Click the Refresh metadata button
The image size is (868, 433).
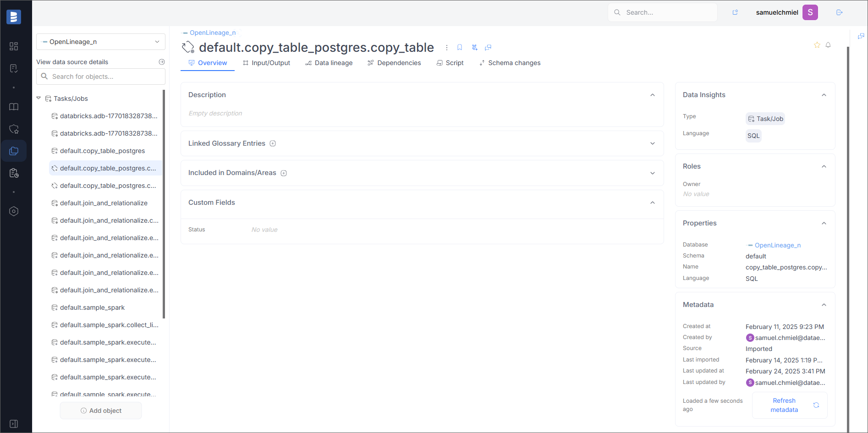click(x=790, y=405)
